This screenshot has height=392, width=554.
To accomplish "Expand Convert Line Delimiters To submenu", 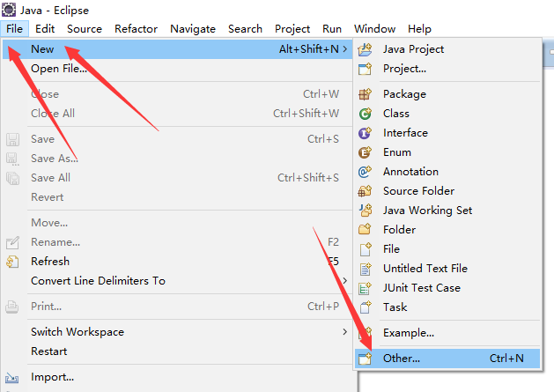I will coord(345,281).
